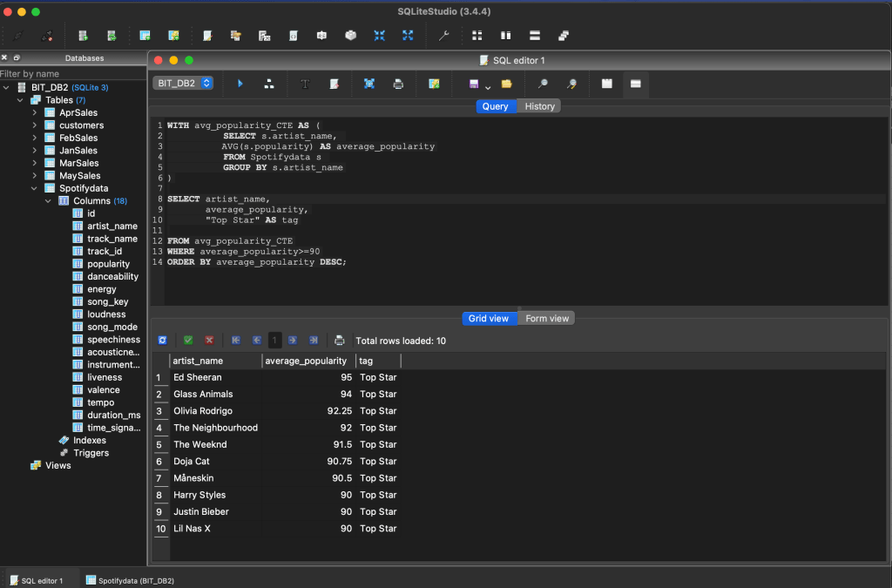
Task: Open the dropdown arrow beside the save icon
Action: tap(488, 86)
